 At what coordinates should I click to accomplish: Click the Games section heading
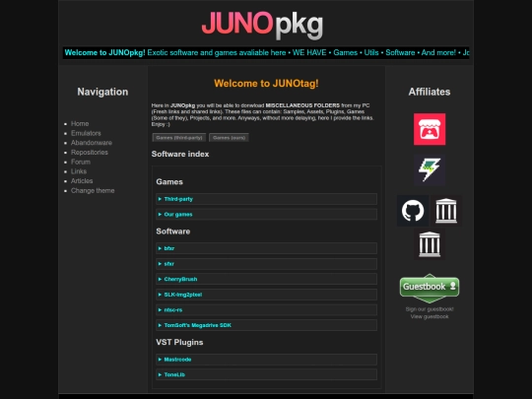pos(169,182)
